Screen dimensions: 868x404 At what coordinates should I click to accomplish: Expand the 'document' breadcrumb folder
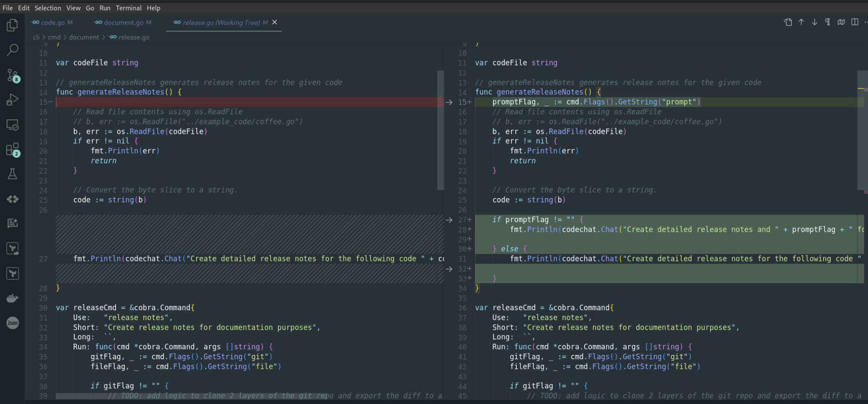coord(84,37)
